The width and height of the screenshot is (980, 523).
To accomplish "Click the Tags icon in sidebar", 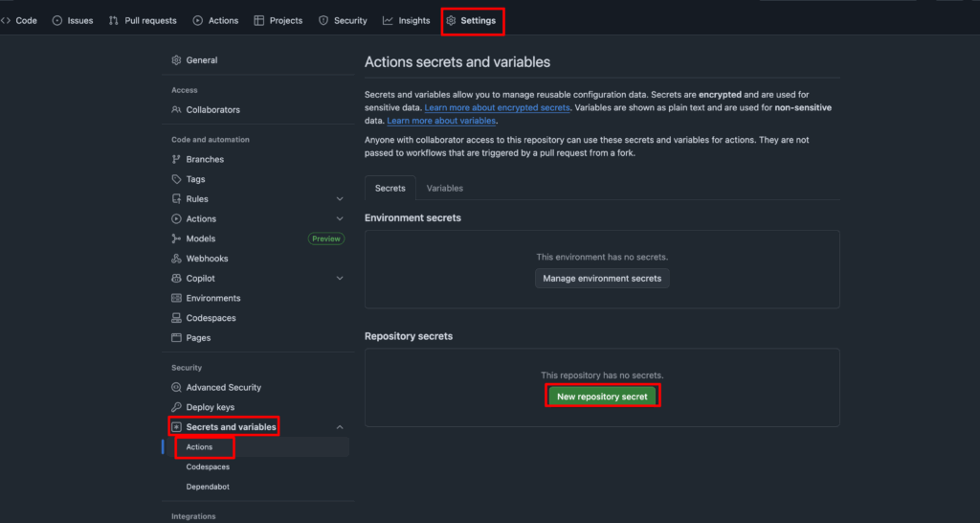I will [176, 179].
